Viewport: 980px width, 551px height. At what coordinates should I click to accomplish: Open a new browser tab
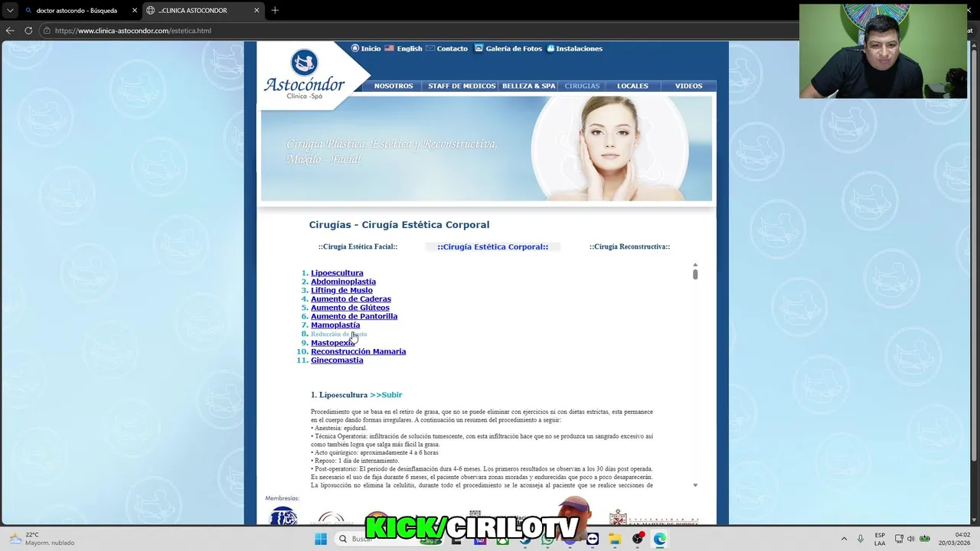tap(275, 11)
